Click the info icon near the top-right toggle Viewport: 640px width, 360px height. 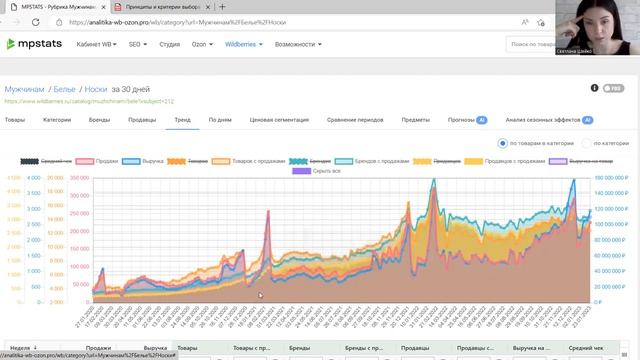(x=594, y=88)
